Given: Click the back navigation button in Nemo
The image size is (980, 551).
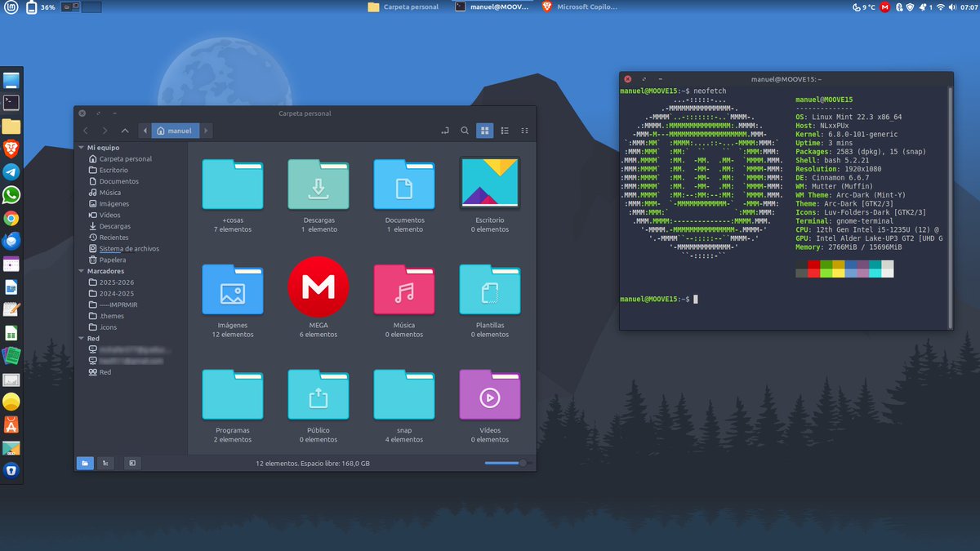Looking at the screenshot, I should click(85, 130).
